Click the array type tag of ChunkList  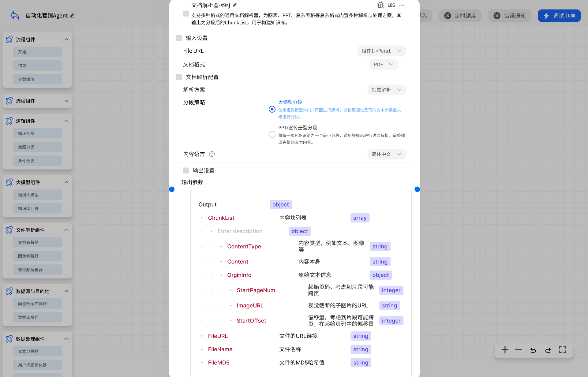(360, 218)
